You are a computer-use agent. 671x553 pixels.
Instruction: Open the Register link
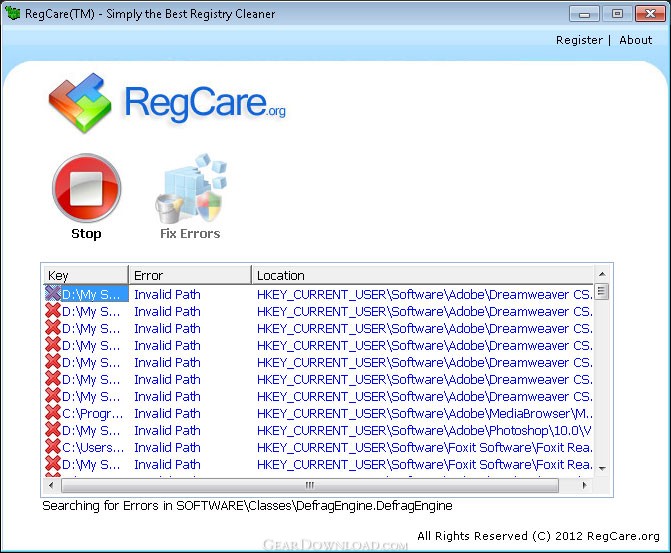[x=579, y=40]
